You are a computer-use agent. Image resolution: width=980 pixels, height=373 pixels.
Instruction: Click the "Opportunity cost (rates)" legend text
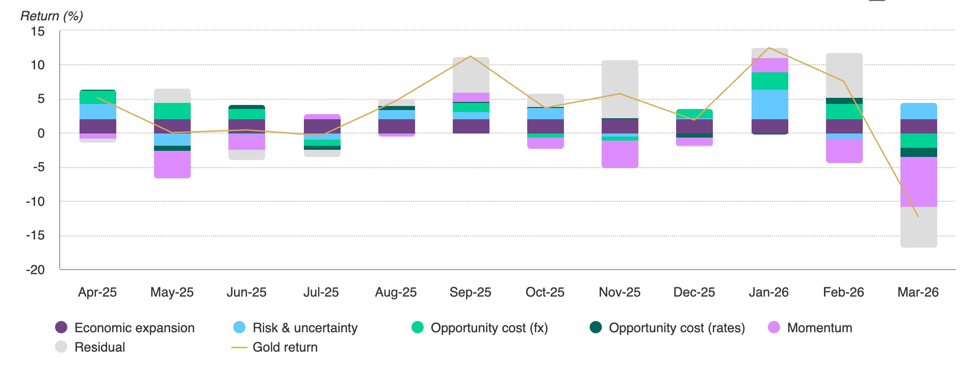coord(677,328)
